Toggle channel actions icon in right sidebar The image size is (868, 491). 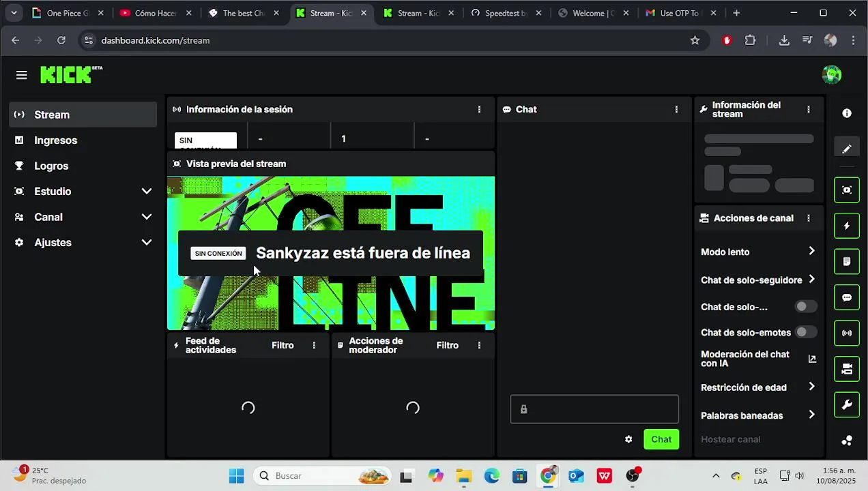tap(847, 369)
